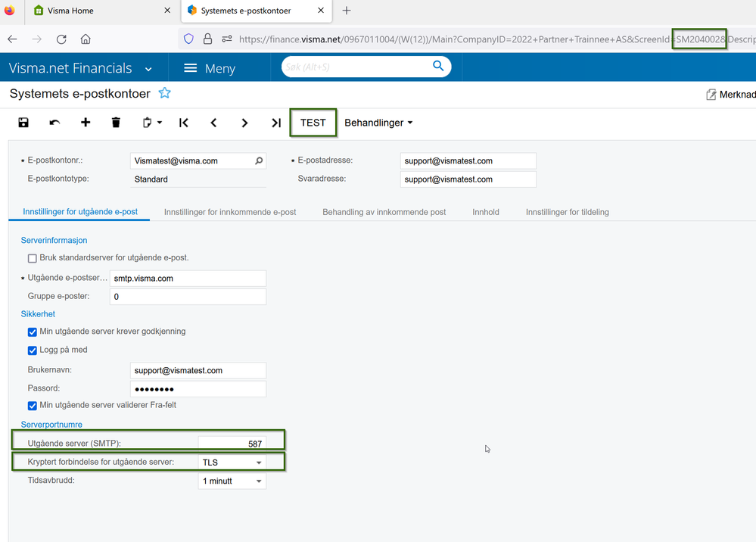Click the SMTP port field showing 587
The width and height of the screenshot is (756, 542).
(232, 443)
